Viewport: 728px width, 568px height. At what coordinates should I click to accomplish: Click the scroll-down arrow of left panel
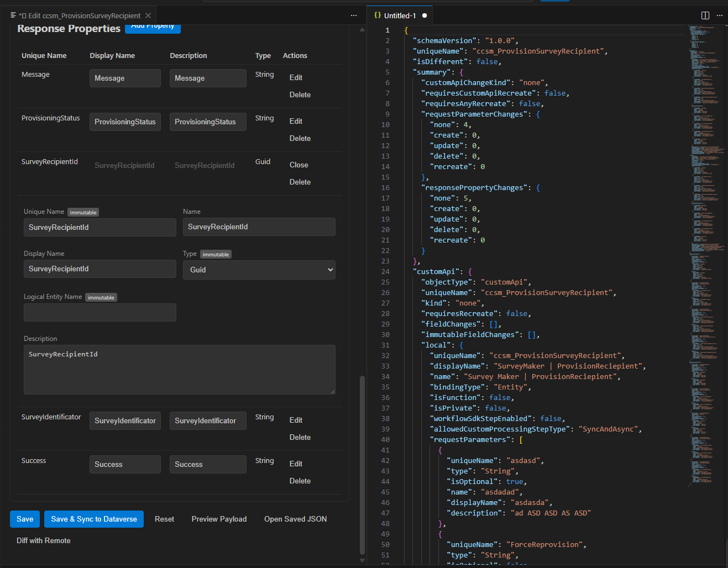pos(362,560)
